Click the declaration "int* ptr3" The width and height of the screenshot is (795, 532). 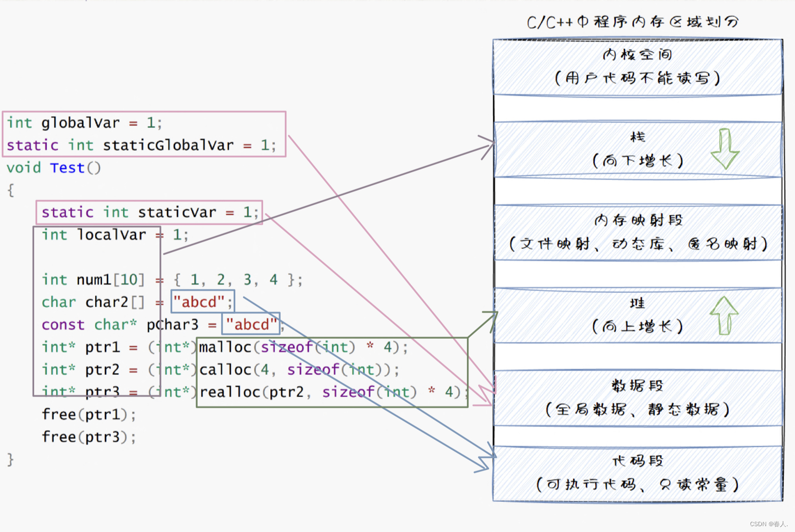click(81, 392)
